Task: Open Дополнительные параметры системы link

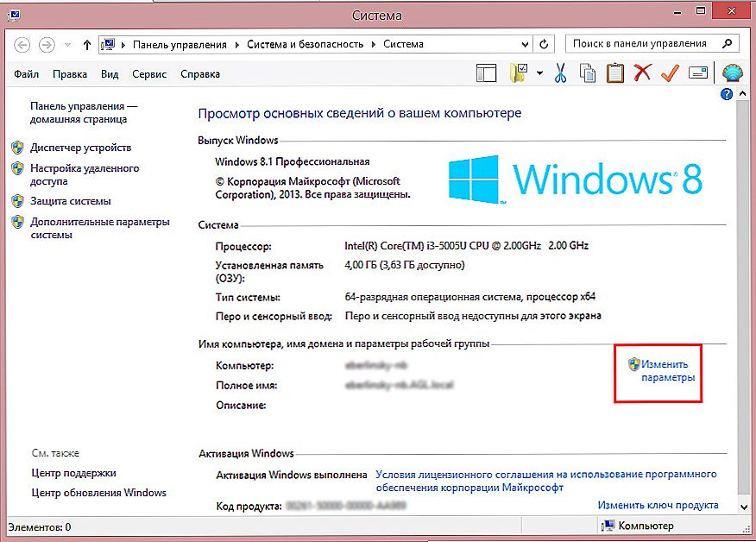Action: coord(100,228)
